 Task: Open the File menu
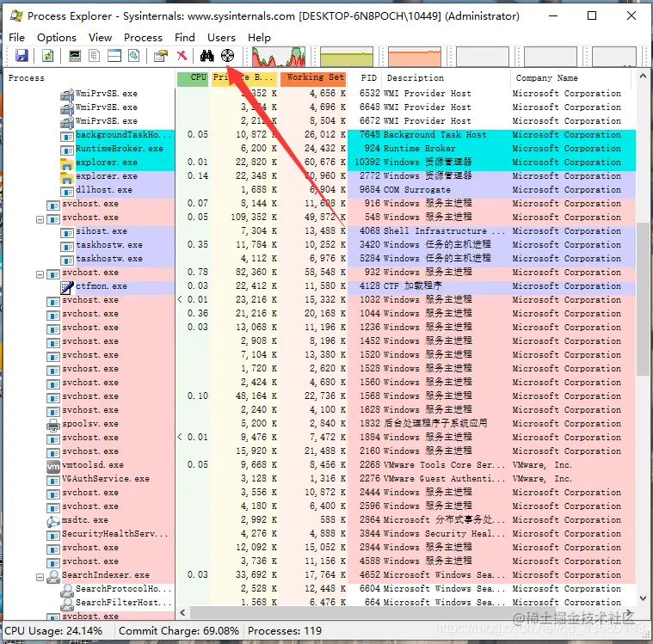click(x=16, y=38)
